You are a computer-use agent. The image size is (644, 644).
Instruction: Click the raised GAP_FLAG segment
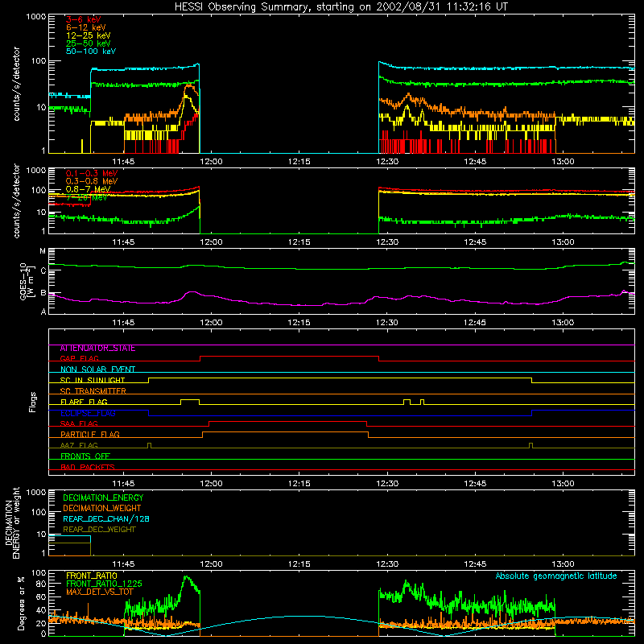click(x=289, y=357)
